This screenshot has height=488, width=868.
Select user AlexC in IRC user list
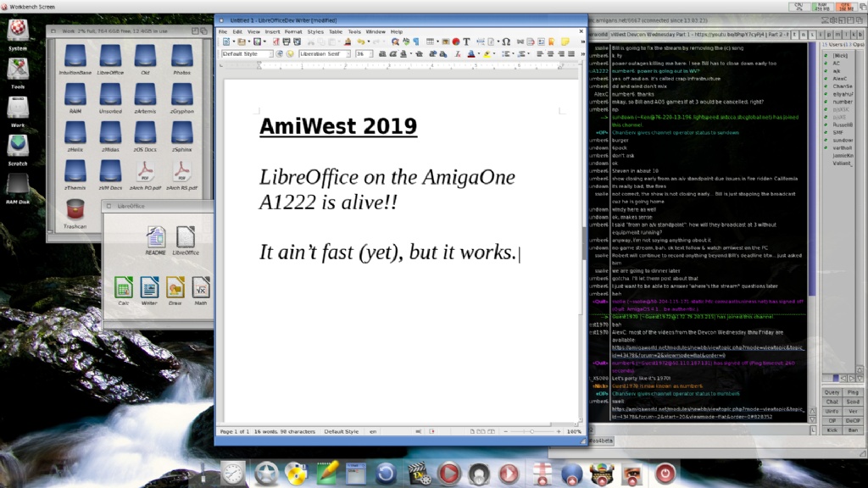839,79
